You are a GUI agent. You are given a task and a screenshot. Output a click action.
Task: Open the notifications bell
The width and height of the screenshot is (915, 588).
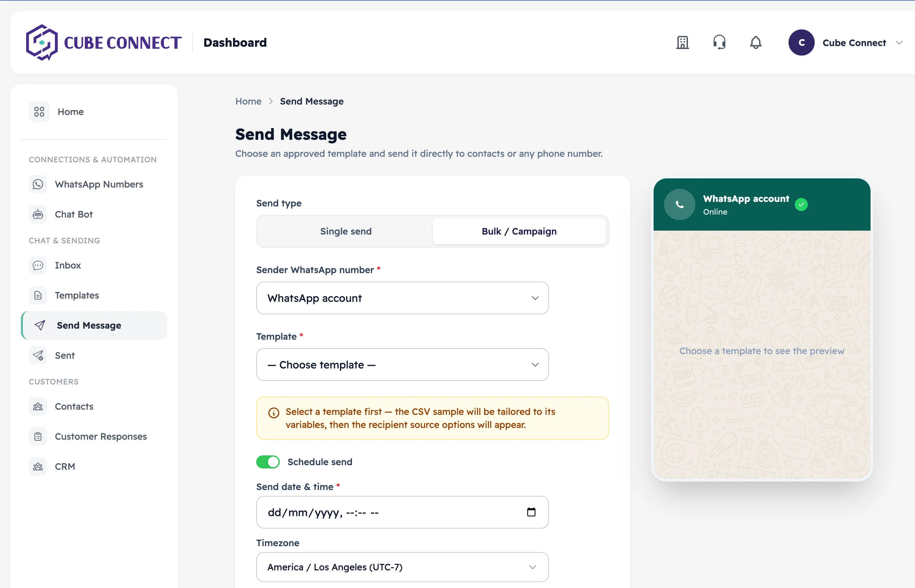click(x=756, y=42)
